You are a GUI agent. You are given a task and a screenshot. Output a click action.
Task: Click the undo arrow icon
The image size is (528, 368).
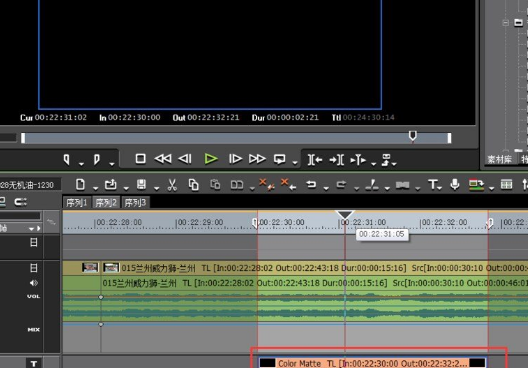[x=311, y=185]
